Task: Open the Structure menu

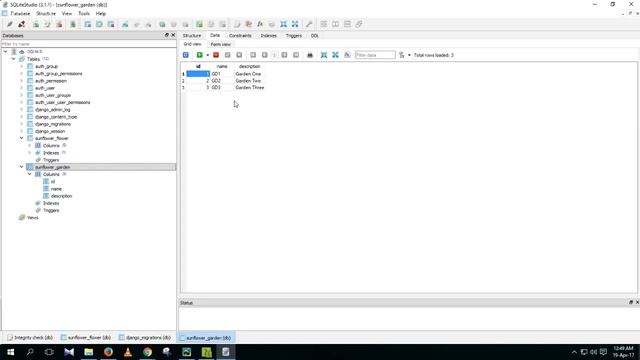Action: (x=46, y=13)
